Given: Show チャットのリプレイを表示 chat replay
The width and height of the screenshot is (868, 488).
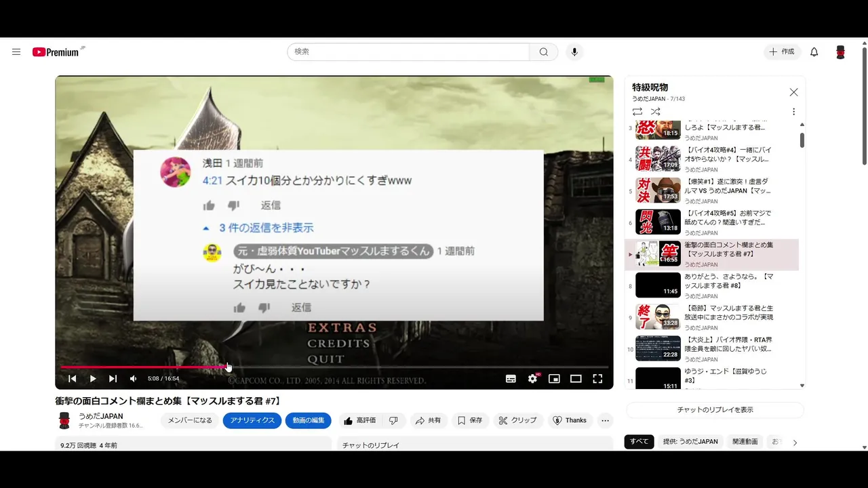Looking at the screenshot, I should [715, 410].
